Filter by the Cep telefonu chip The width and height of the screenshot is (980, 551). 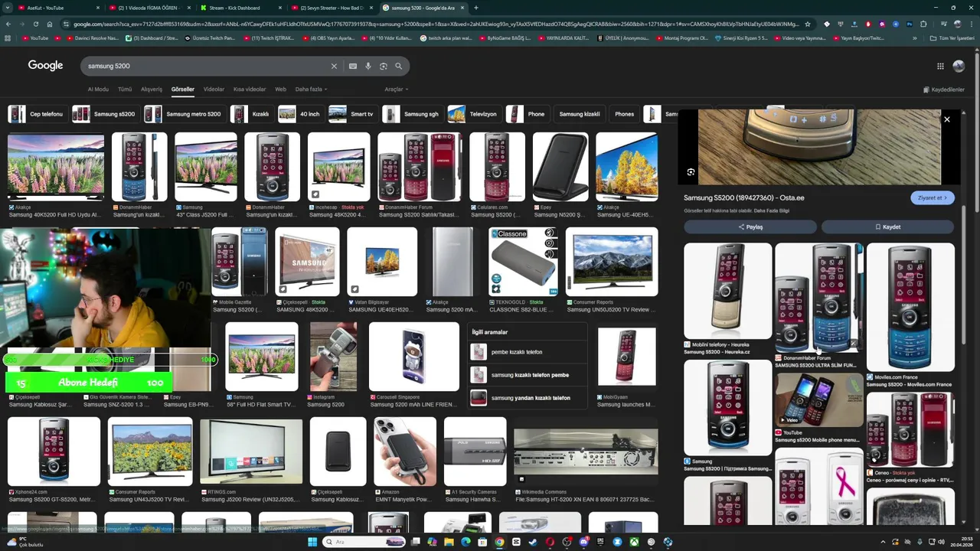click(37, 114)
